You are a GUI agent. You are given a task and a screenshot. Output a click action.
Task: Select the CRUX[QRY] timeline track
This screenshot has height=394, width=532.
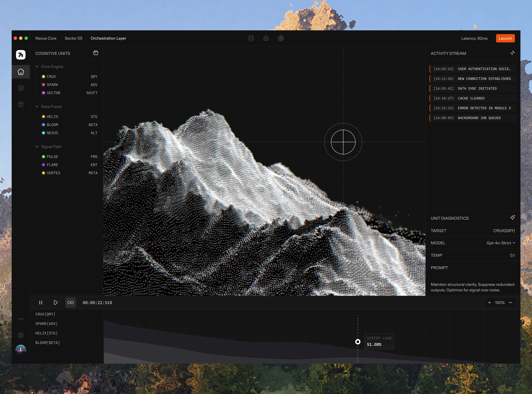(x=66, y=314)
